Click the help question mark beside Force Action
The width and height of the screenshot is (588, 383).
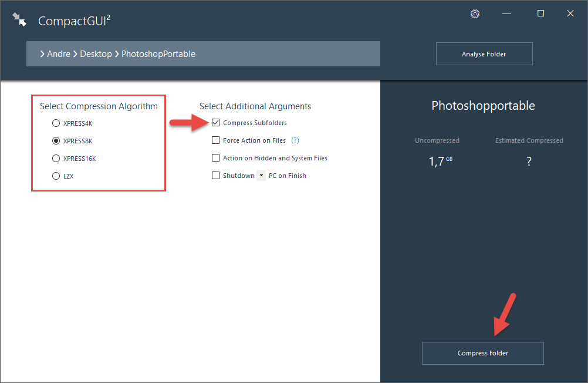(295, 140)
